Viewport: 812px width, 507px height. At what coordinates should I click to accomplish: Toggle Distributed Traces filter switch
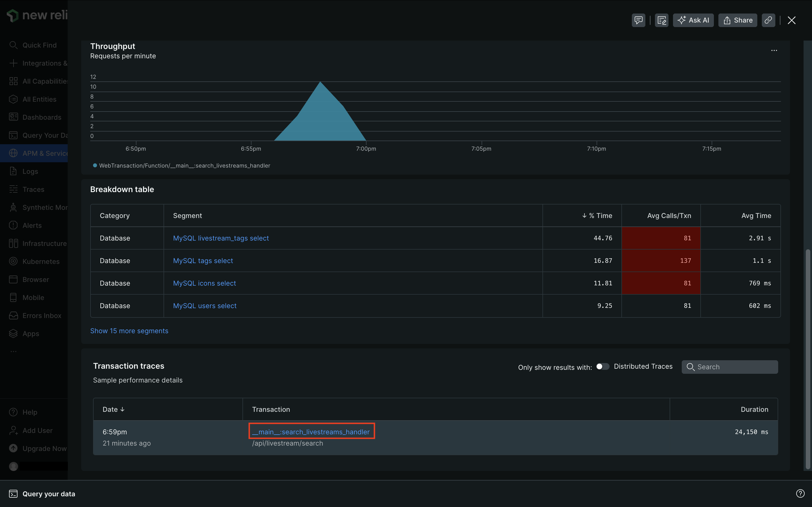tap(602, 366)
